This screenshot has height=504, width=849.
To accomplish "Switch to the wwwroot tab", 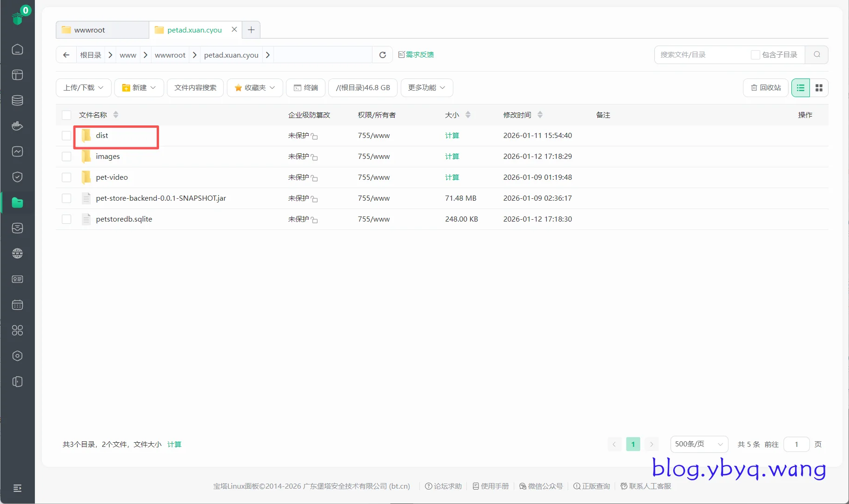I will click(x=90, y=30).
